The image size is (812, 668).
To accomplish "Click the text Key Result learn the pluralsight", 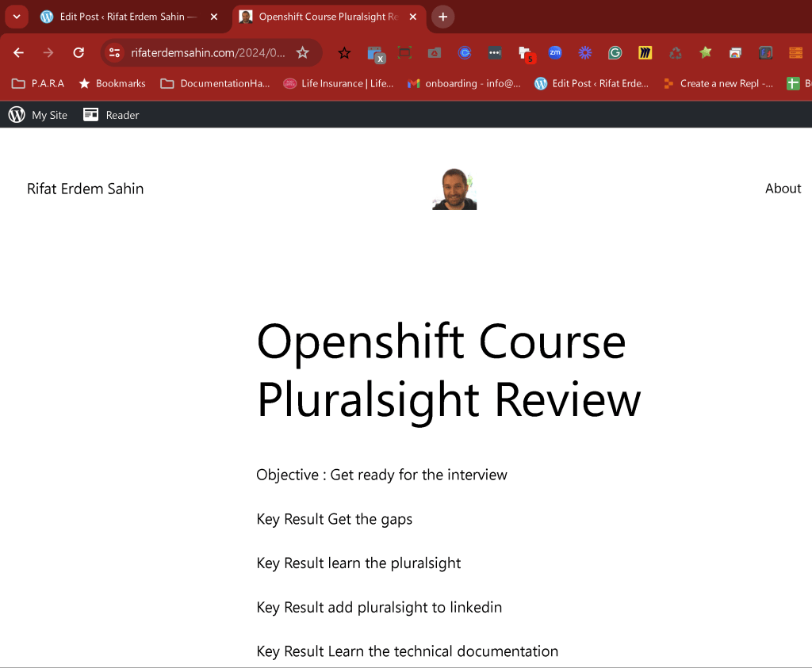I will click(x=358, y=563).
